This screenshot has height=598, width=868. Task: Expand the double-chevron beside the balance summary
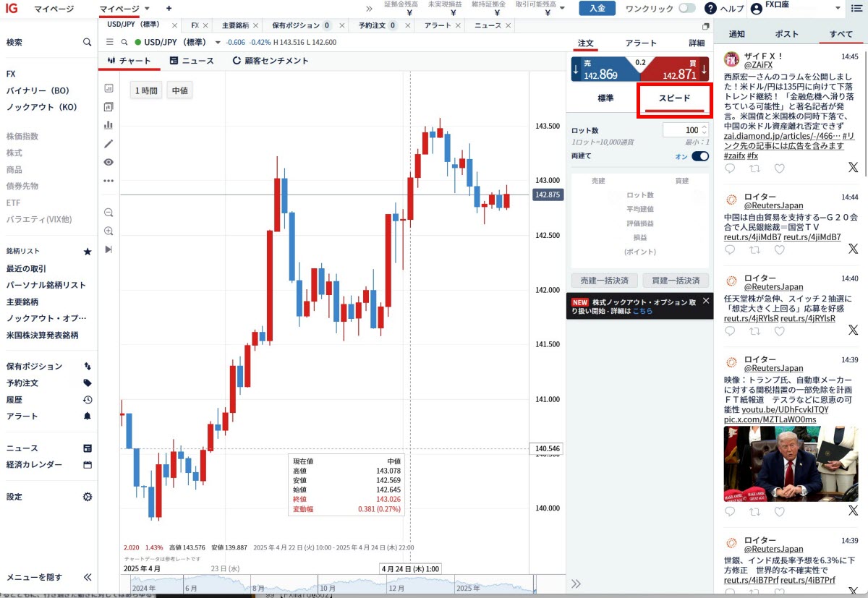369,9
